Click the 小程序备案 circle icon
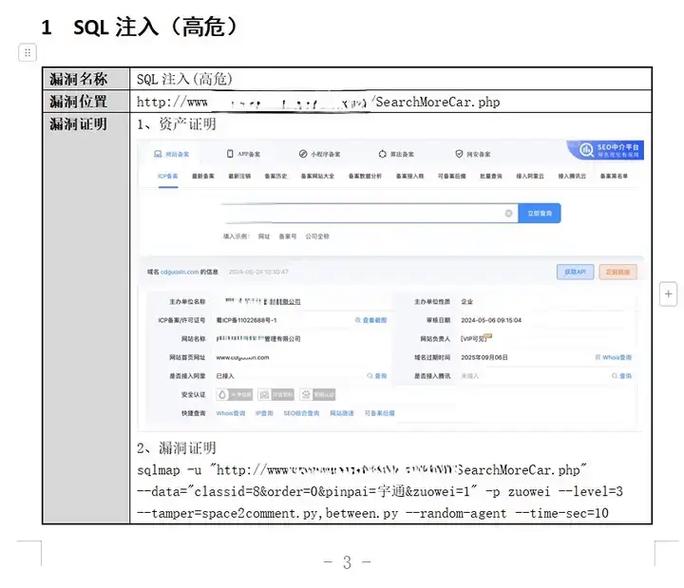The image size is (684, 588). (303, 154)
